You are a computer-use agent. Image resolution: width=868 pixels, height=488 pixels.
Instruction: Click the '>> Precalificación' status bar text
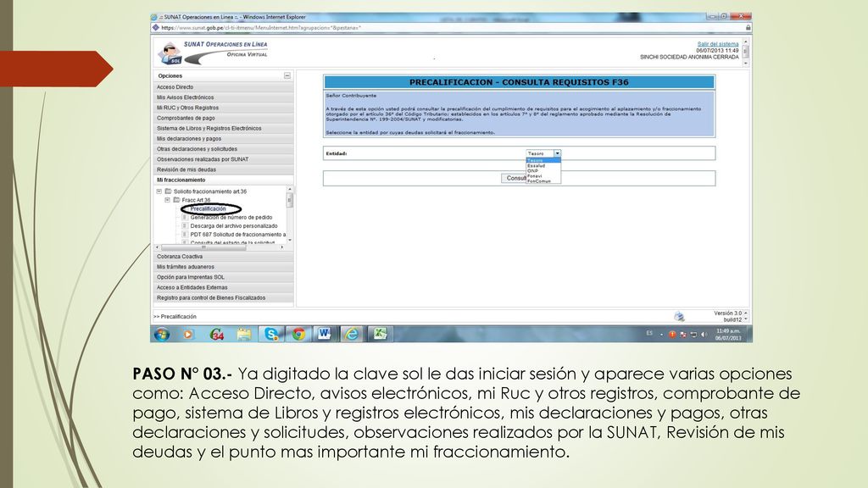click(175, 317)
